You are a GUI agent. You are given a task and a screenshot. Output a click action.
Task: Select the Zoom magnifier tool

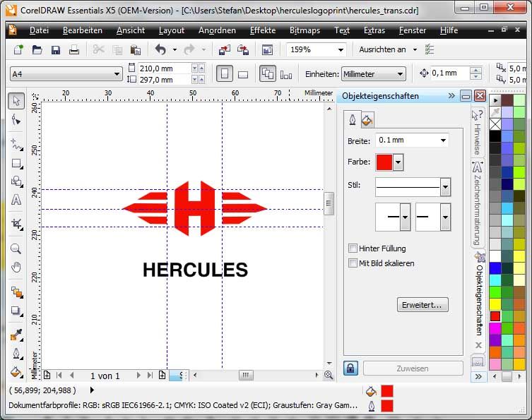pyautogui.click(x=16, y=248)
